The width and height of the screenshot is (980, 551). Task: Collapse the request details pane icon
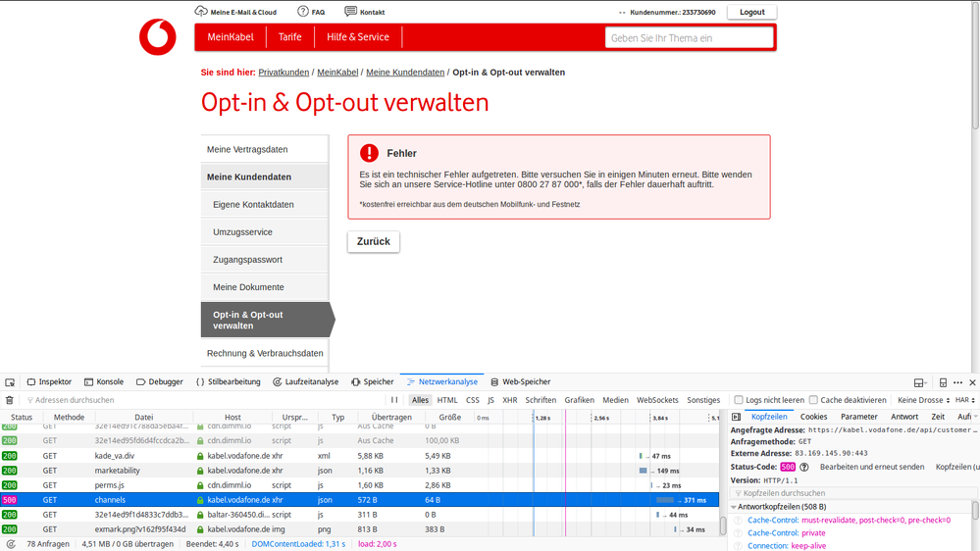[737, 417]
